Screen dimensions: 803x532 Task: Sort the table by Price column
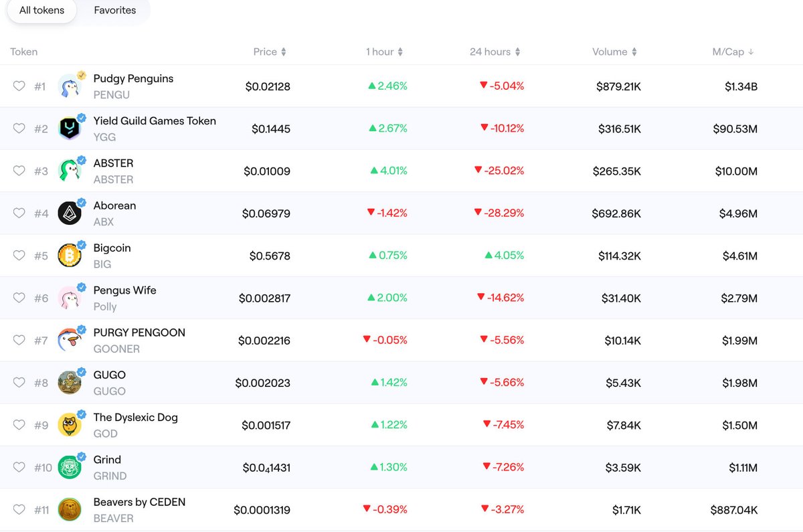coord(270,52)
